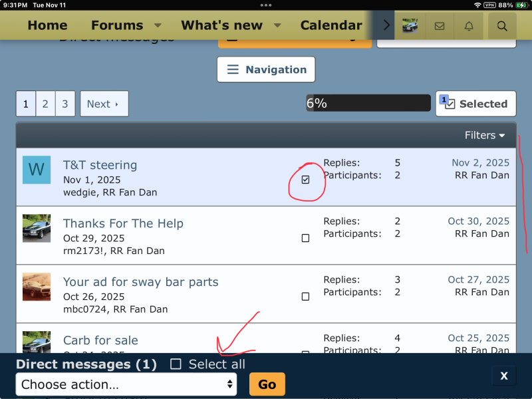Click the 6% progress bar

coord(368,103)
